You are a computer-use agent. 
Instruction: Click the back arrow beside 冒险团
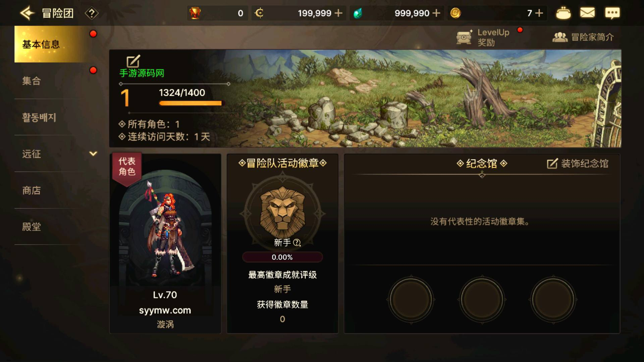27,13
